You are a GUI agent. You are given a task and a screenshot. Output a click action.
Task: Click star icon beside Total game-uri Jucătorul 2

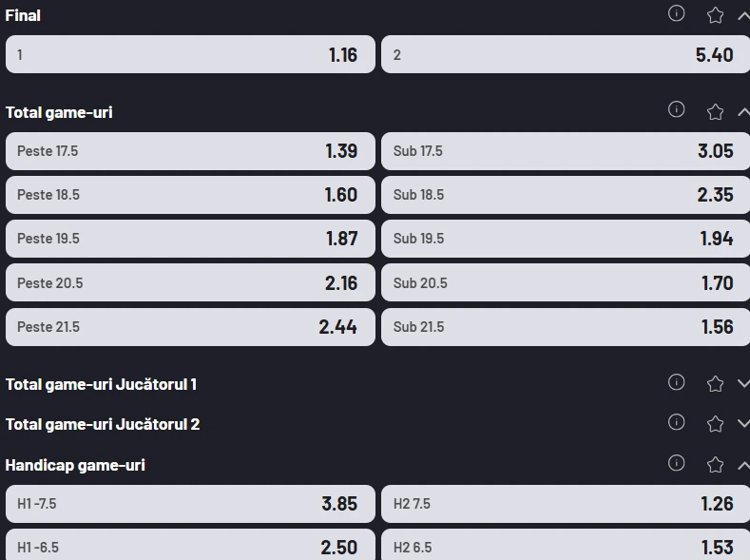(x=715, y=424)
